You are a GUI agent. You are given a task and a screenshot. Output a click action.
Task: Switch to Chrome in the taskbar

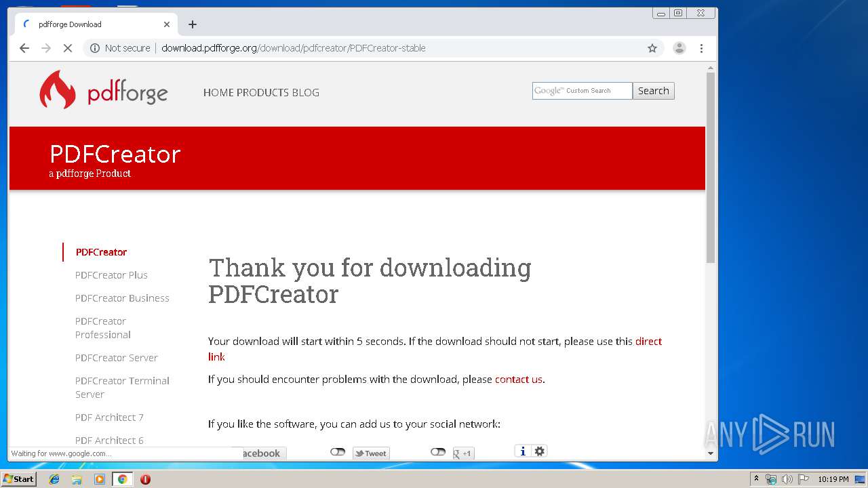pos(122,479)
